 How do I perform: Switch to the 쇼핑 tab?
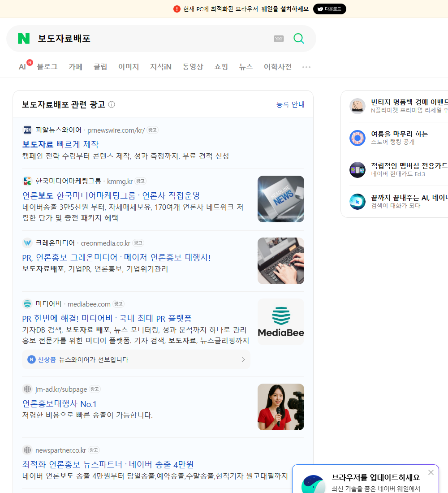pyautogui.click(x=221, y=67)
